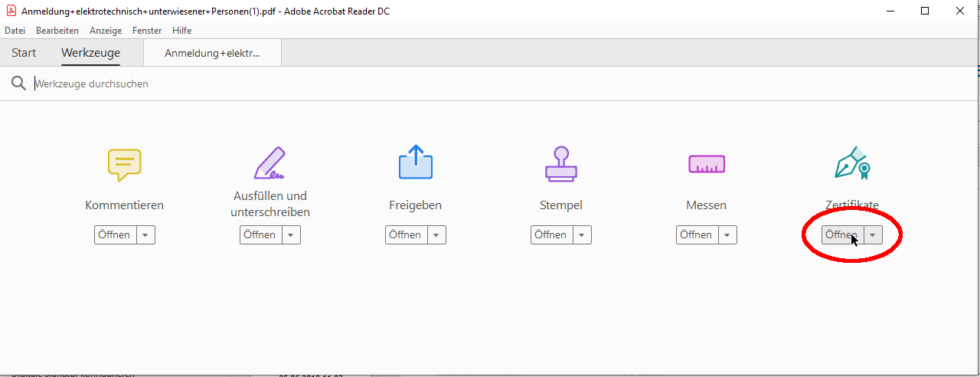Viewport: 980px width, 377px height.
Task: Expand dropdown arrow under Stempel
Action: pyautogui.click(x=582, y=235)
